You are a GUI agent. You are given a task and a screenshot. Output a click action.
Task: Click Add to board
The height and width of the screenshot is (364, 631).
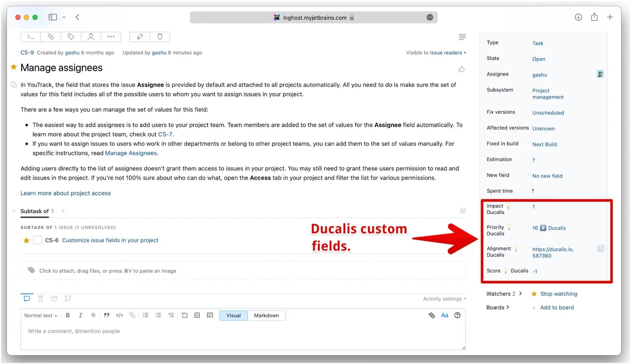556,307
